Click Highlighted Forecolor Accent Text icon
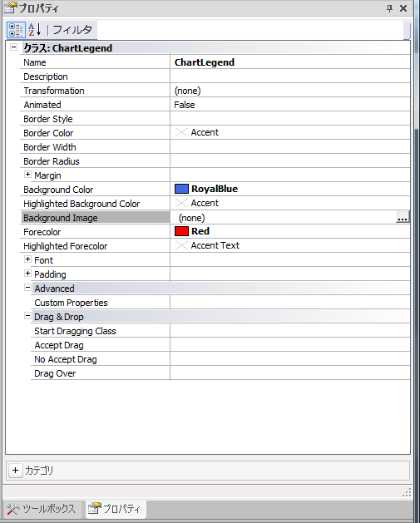Viewport: 420px width, 523px height. tap(181, 245)
